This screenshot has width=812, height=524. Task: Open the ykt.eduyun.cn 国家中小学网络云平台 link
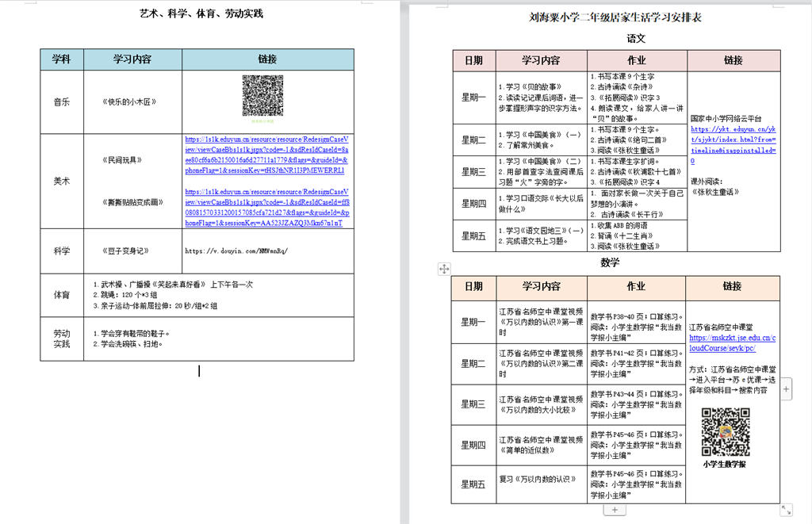pyautogui.click(x=733, y=145)
